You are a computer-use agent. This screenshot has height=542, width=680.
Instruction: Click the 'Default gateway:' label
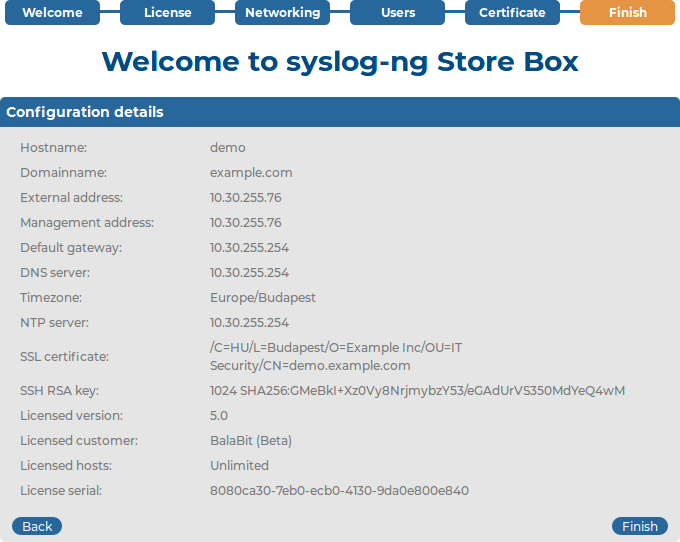(71, 248)
